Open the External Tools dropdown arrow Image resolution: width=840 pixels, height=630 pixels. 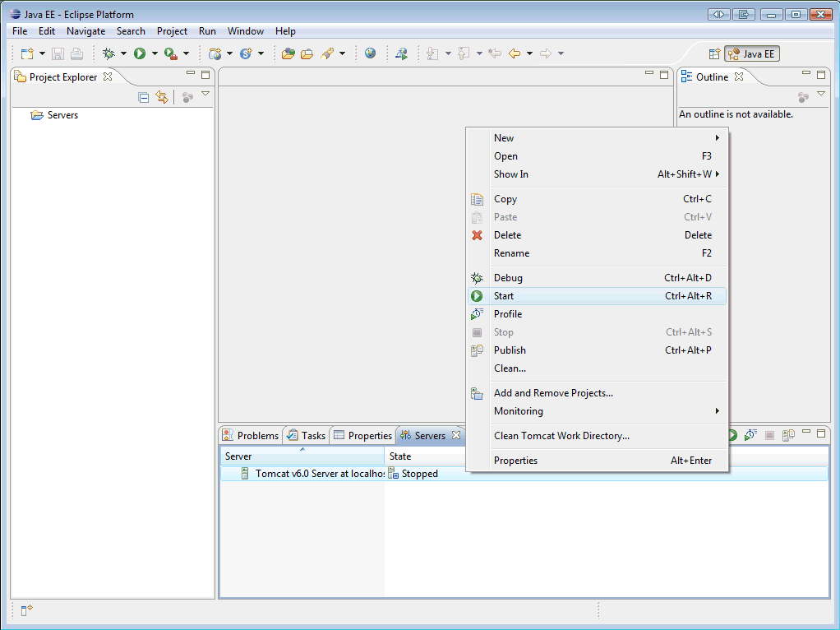[187, 53]
